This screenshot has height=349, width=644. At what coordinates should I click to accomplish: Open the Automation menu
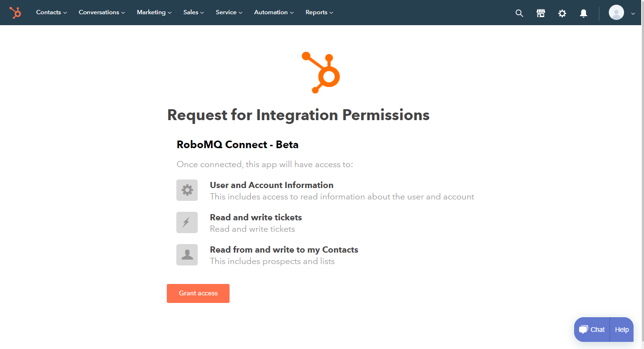[274, 12]
